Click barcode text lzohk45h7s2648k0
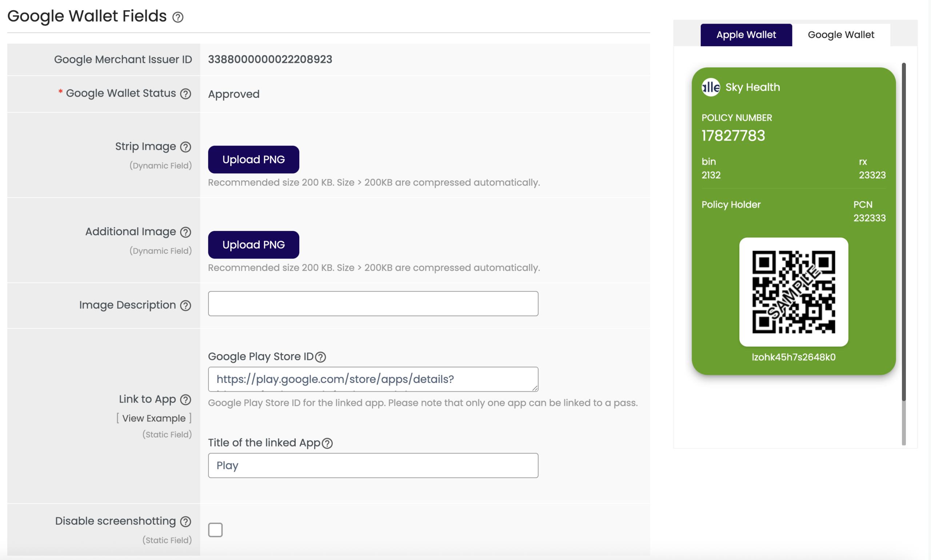Viewport: 931px width, 560px height. pos(794,357)
